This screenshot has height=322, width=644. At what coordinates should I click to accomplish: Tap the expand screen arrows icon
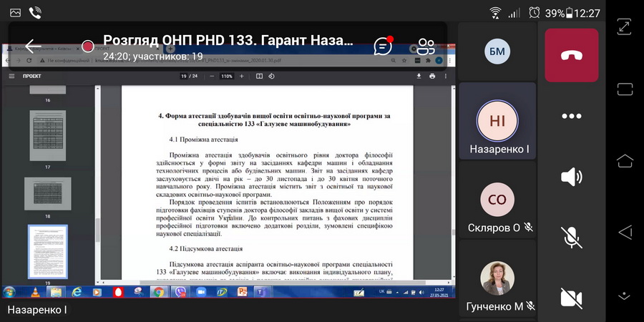click(x=624, y=26)
